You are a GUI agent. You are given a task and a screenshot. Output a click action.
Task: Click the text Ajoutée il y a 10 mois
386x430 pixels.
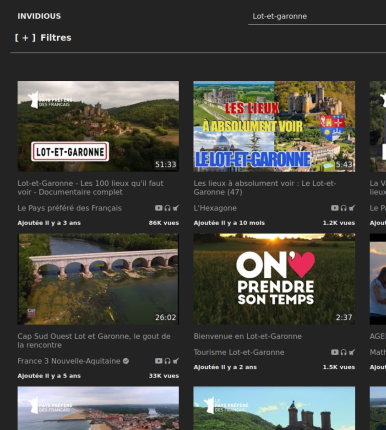229,223
